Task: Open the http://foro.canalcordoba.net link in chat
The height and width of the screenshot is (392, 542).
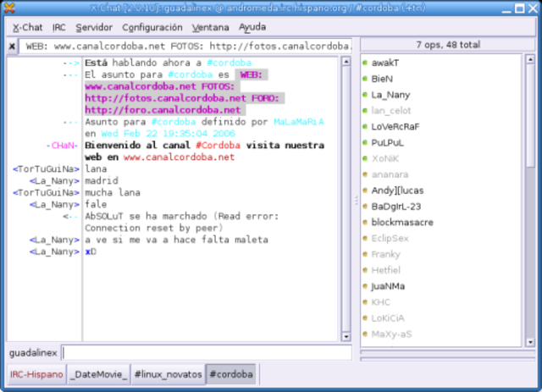Action: pos(163,110)
